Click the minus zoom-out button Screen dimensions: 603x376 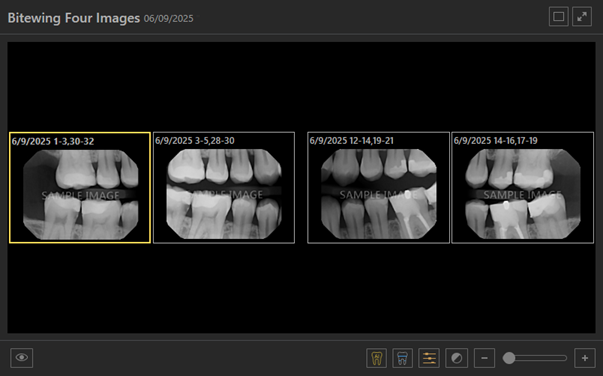click(x=485, y=358)
